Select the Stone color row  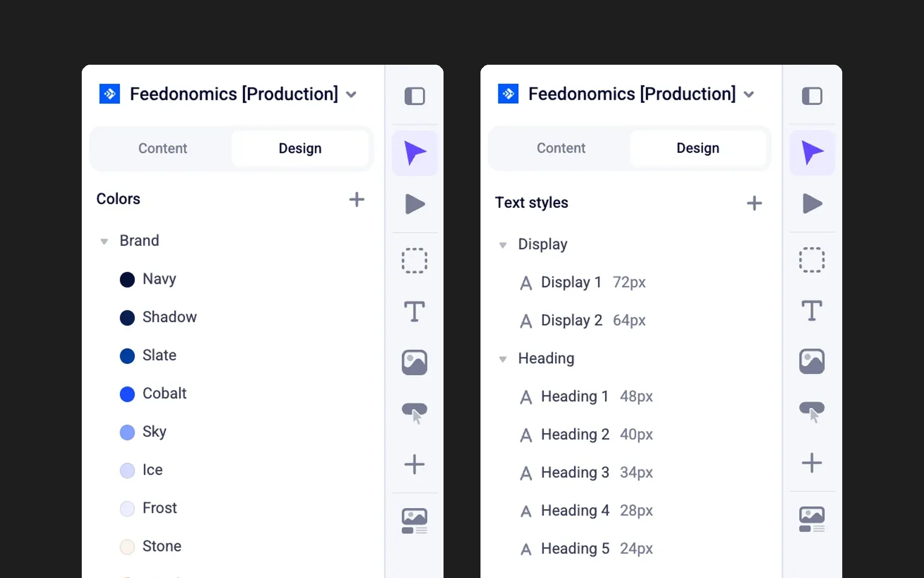(233, 546)
